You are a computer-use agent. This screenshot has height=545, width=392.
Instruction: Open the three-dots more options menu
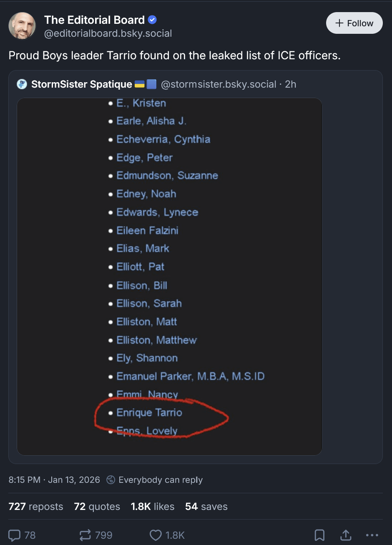[372, 535]
